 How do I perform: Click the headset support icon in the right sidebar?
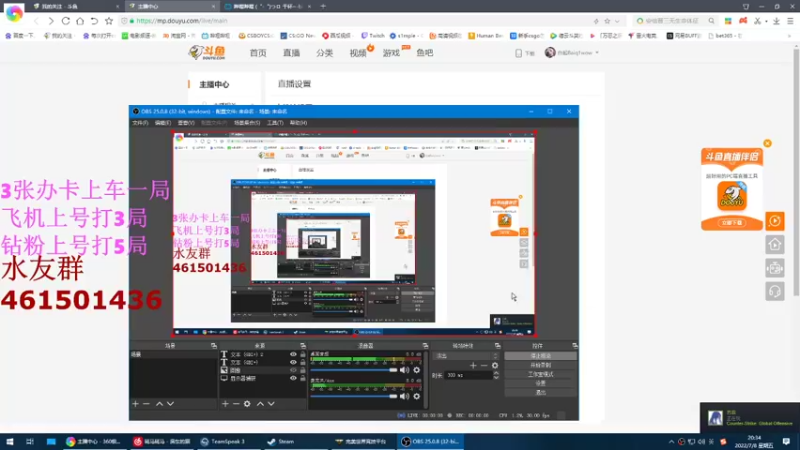(x=775, y=291)
